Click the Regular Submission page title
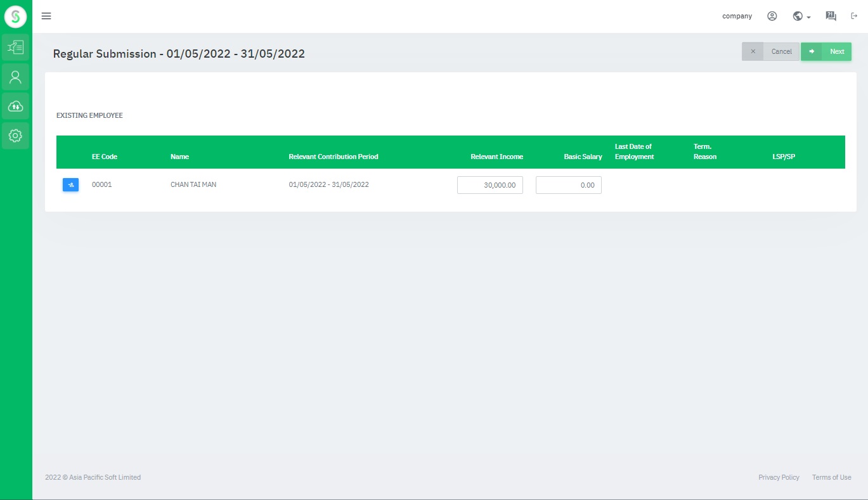 pos(179,54)
